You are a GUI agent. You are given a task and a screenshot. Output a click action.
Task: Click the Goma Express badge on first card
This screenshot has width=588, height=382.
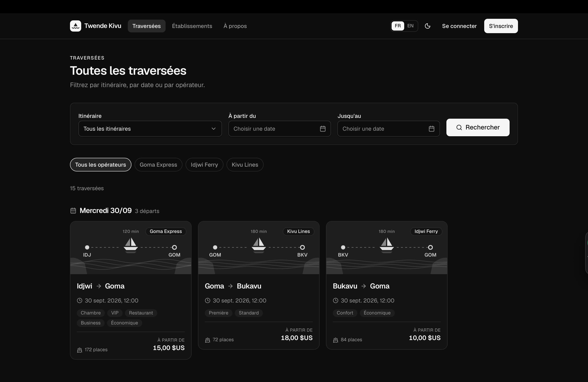pos(166,232)
